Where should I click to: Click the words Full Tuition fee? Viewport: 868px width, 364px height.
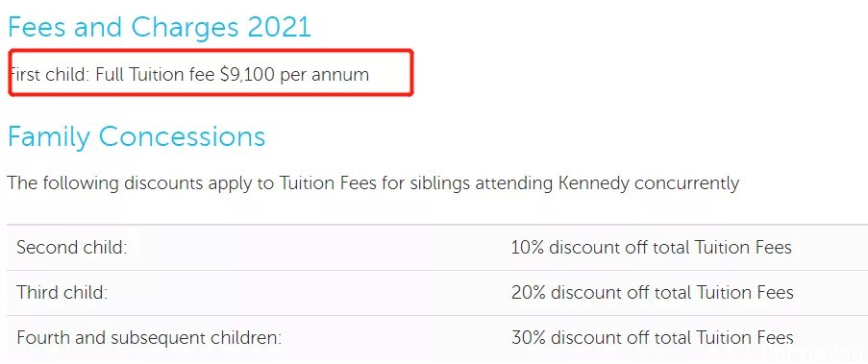pos(156,74)
